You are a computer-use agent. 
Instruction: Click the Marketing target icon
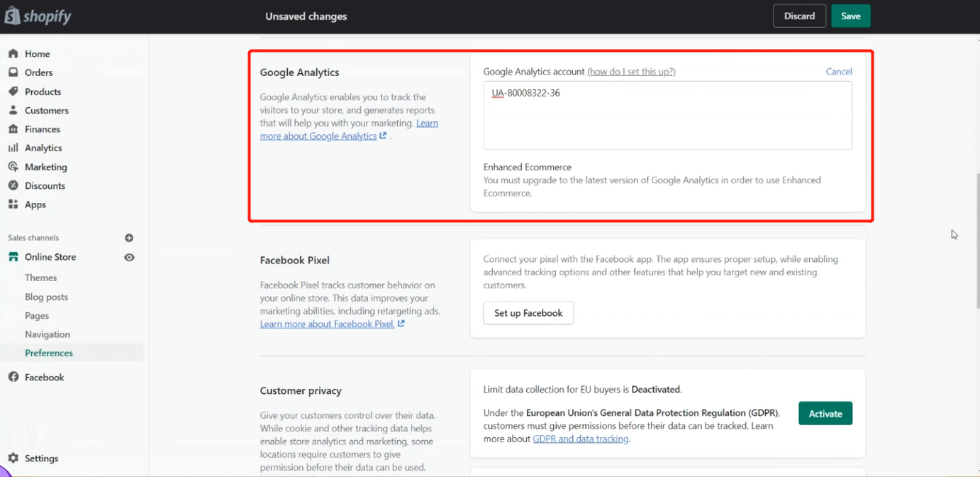(x=13, y=167)
